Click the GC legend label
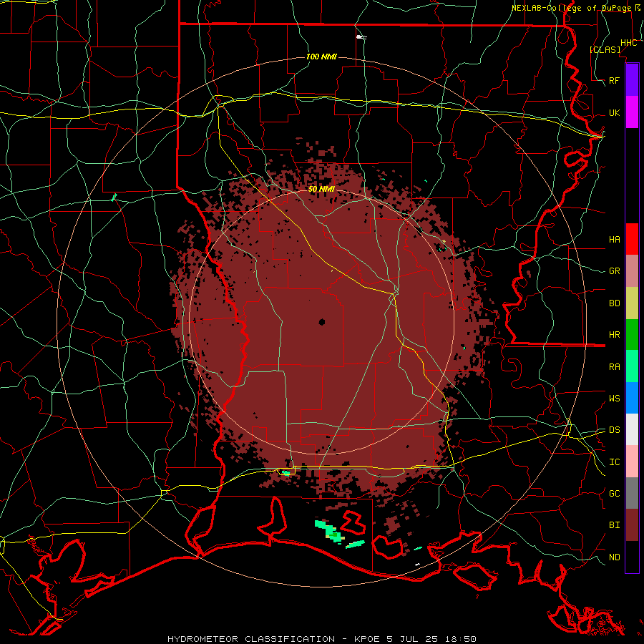Image resolution: width=644 pixels, height=644 pixels. click(x=614, y=493)
